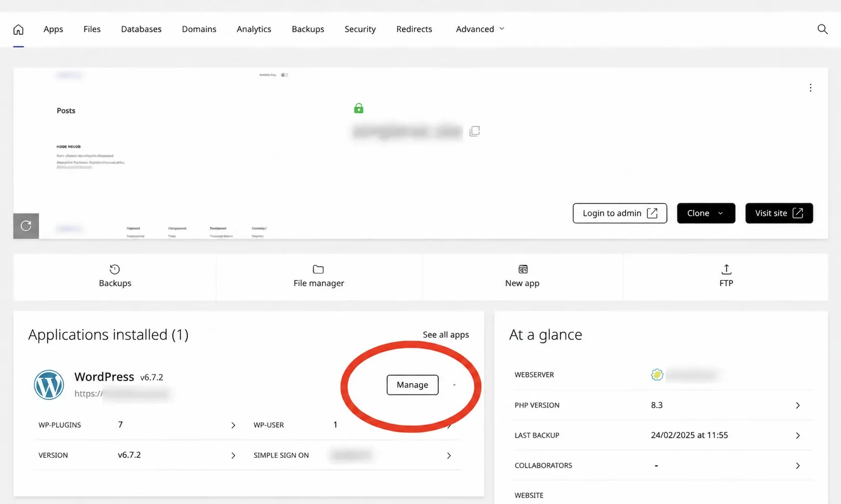Open the See all apps link
Viewport: 841px width, 504px height.
[446, 335]
